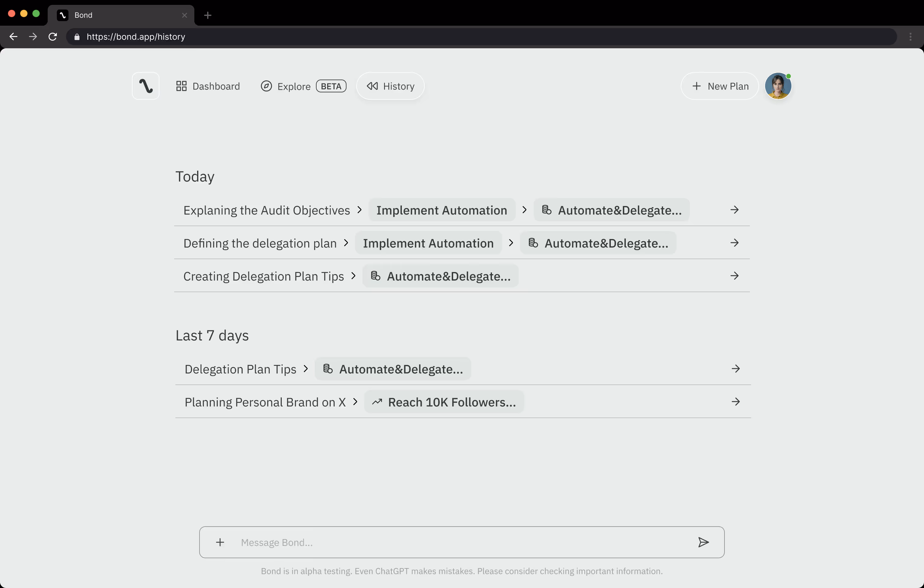
Task: Click the Implement Automation tag in the first row
Action: [x=441, y=210]
